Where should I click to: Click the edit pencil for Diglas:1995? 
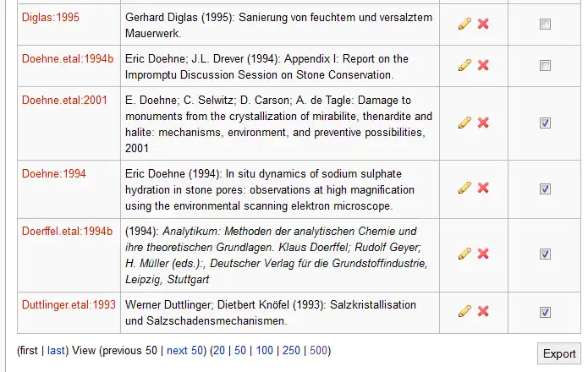(x=464, y=24)
